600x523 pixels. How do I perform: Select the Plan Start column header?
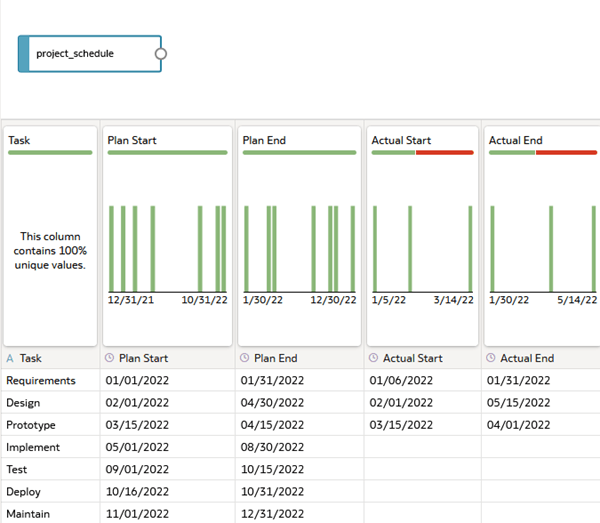(x=144, y=358)
